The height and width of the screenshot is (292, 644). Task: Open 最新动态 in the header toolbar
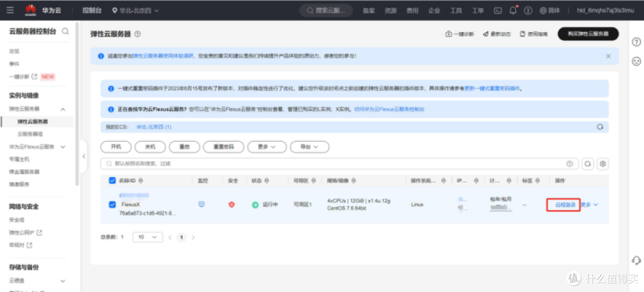click(x=497, y=34)
